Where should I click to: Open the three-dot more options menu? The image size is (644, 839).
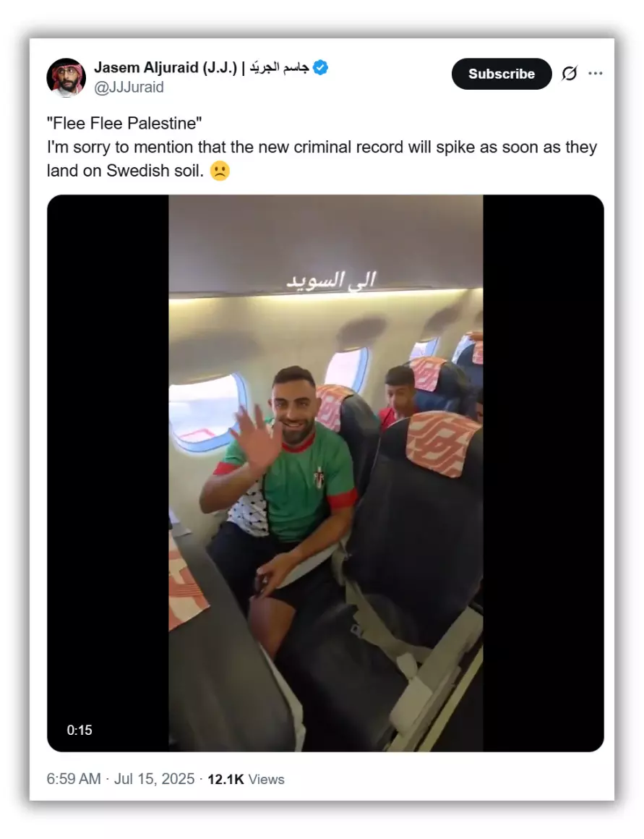(x=596, y=73)
